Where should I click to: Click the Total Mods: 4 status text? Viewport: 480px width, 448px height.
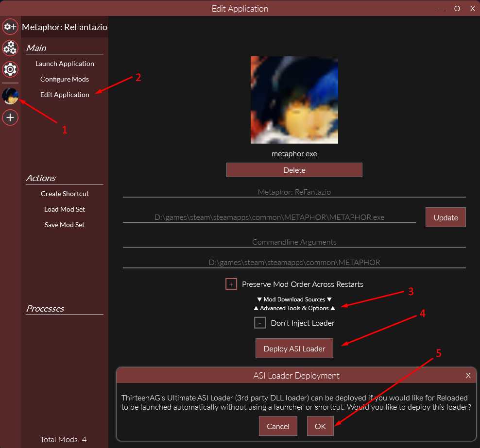63,439
